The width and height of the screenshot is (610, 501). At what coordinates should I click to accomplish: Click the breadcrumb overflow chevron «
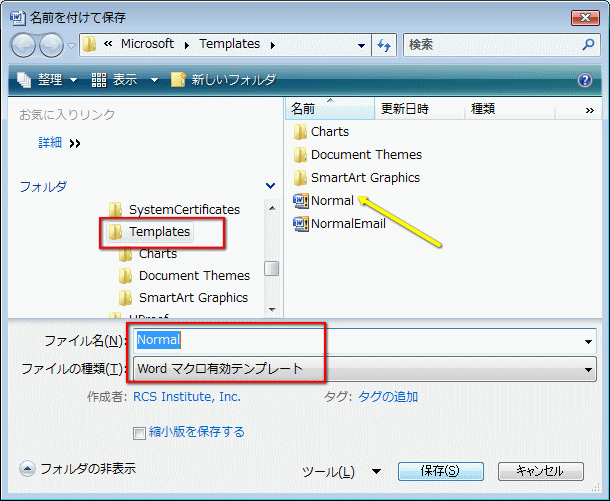click(x=108, y=44)
